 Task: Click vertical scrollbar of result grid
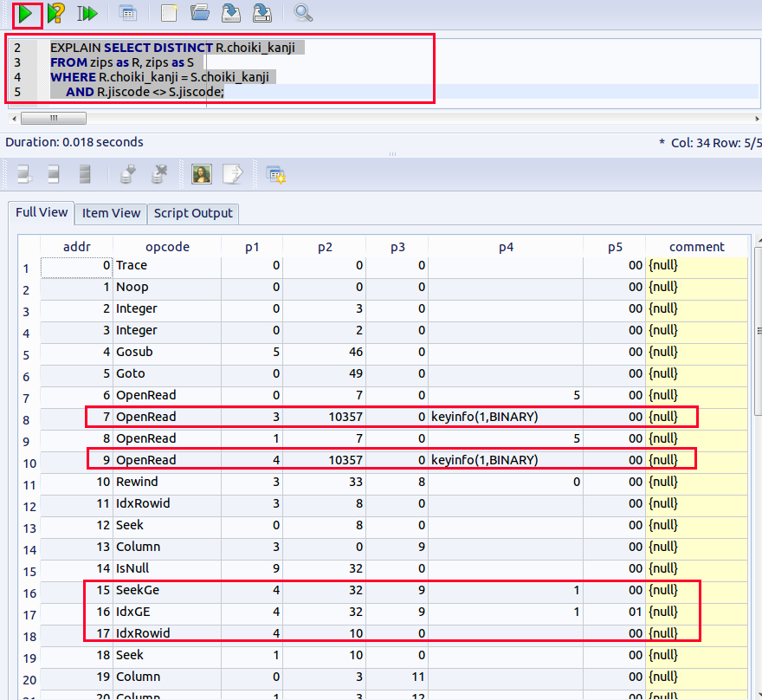759,331
